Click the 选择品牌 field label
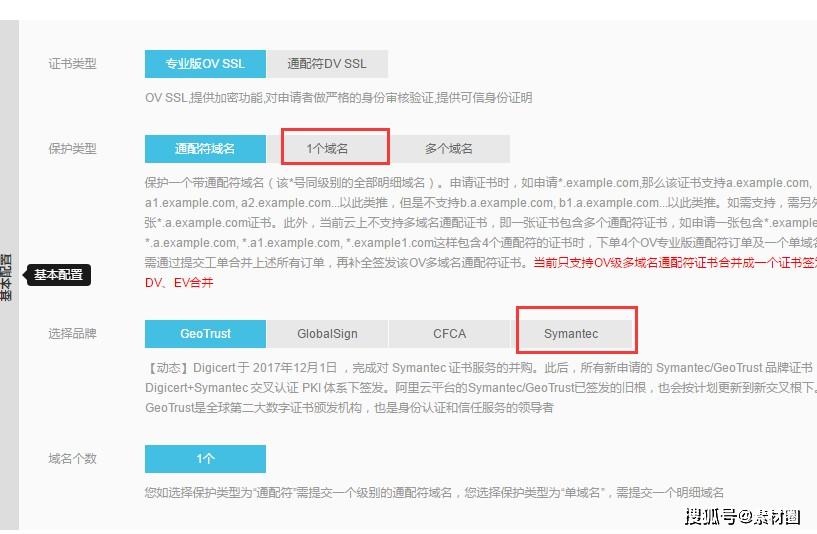Viewport: 817px width, 534px height. tap(72, 334)
